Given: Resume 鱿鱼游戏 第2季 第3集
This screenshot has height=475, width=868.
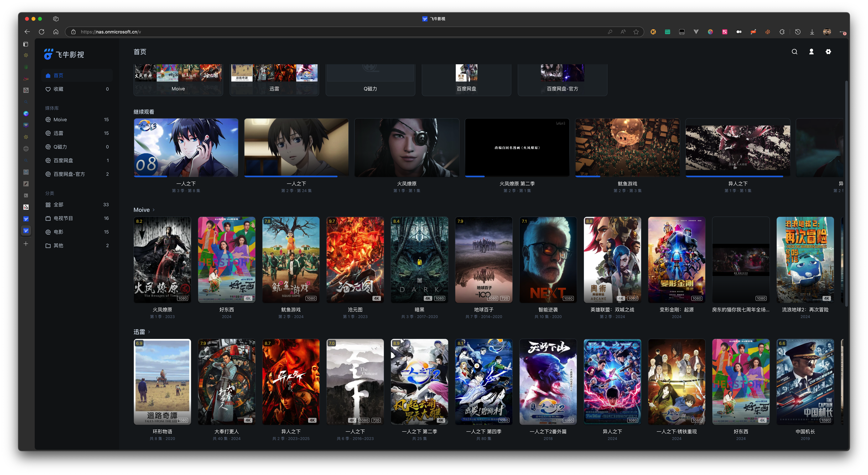Looking at the screenshot, I should [627, 148].
